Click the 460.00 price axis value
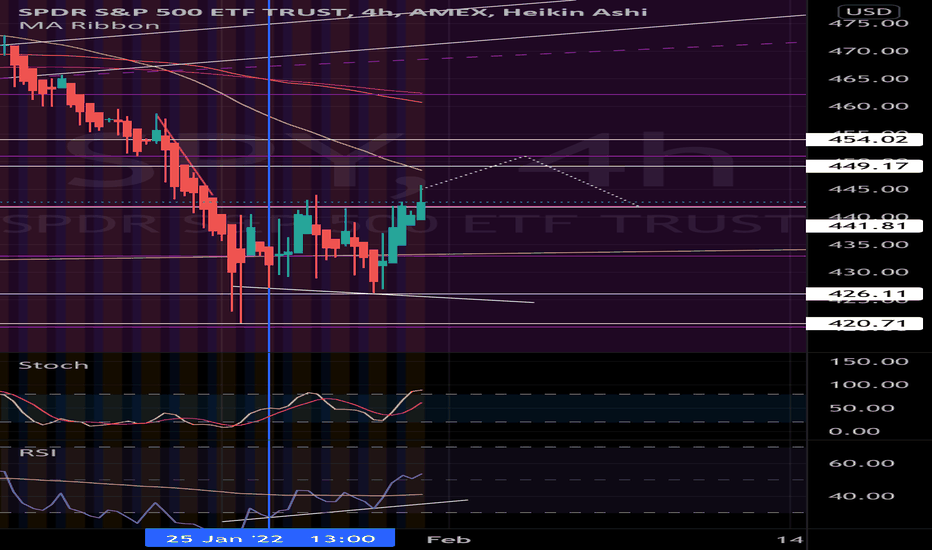The width and height of the screenshot is (932, 550). coord(868,106)
